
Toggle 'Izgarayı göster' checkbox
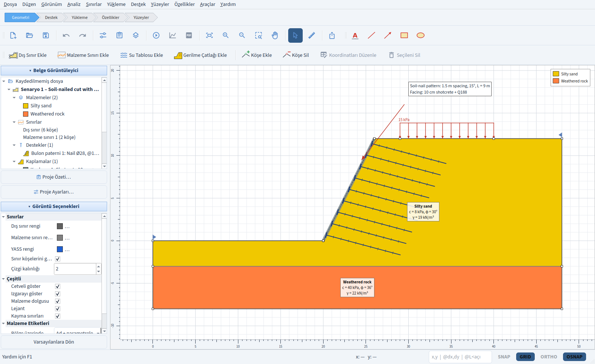click(58, 294)
